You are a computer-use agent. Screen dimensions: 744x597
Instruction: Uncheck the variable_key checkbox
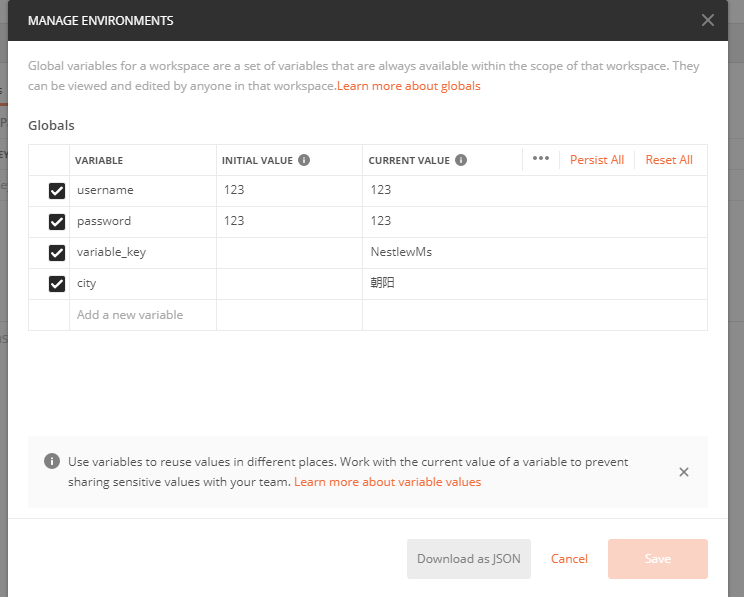pos(57,253)
